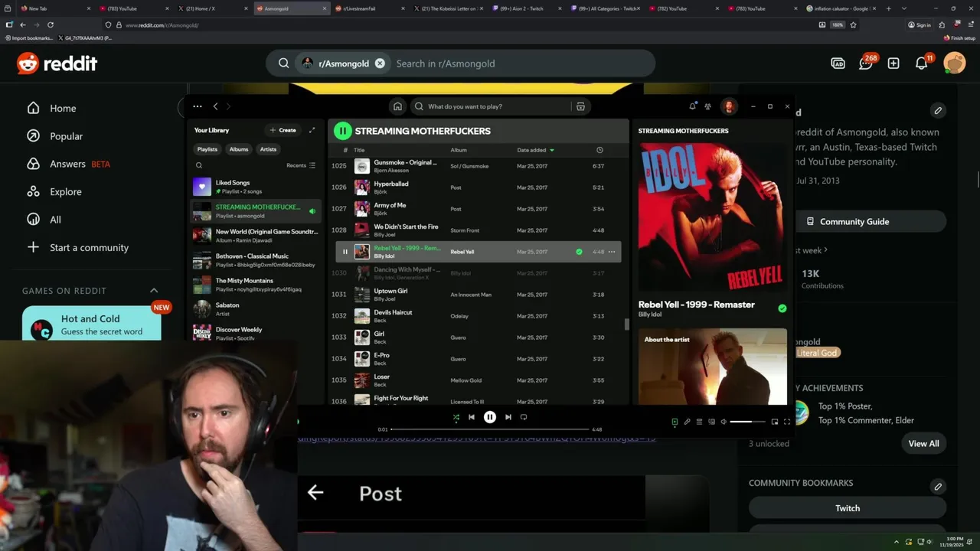The width and height of the screenshot is (980, 551).
Task: Pause playlist via green header button
Action: 342,131
